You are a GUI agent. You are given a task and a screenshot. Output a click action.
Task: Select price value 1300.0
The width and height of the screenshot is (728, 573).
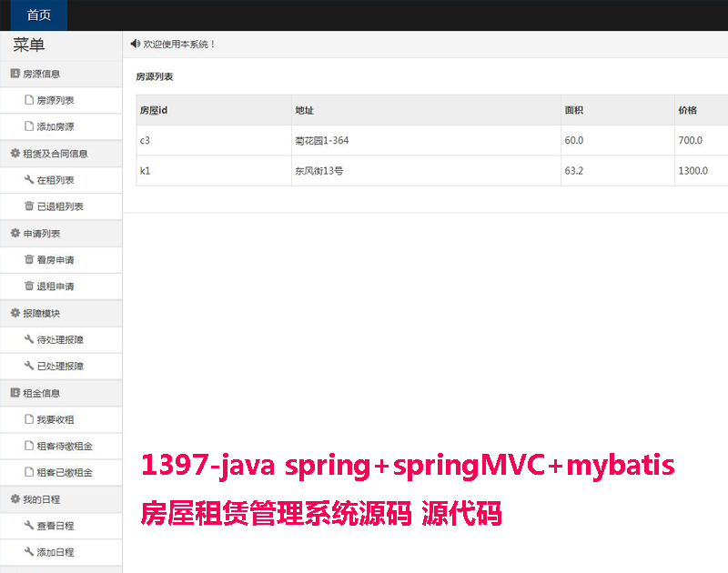coord(702,171)
